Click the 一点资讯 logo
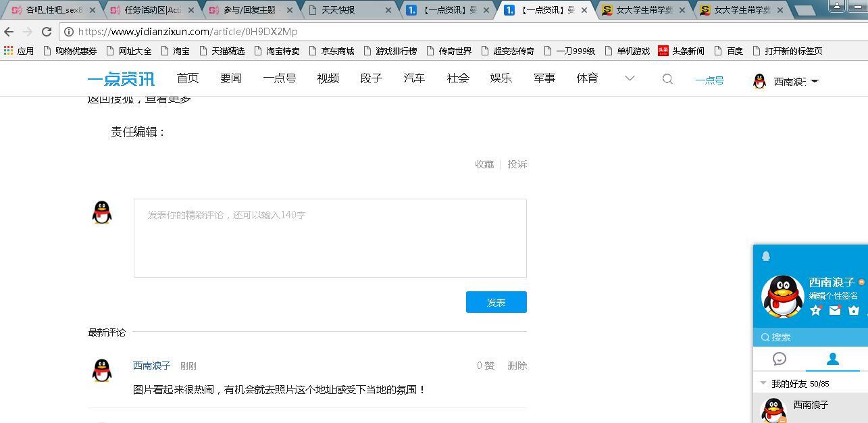 121,79
